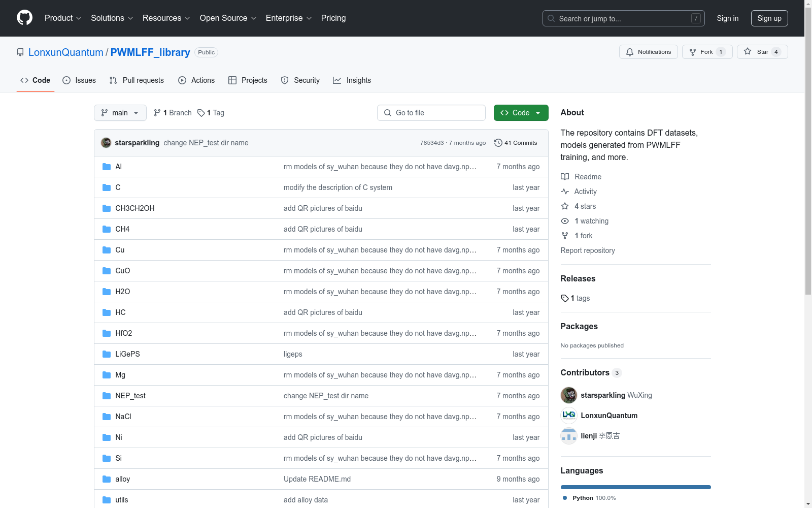Screen dimensions: 812x508
Task: Expand the Product menu
Action: pyautogui.click(x=63, y=18)
